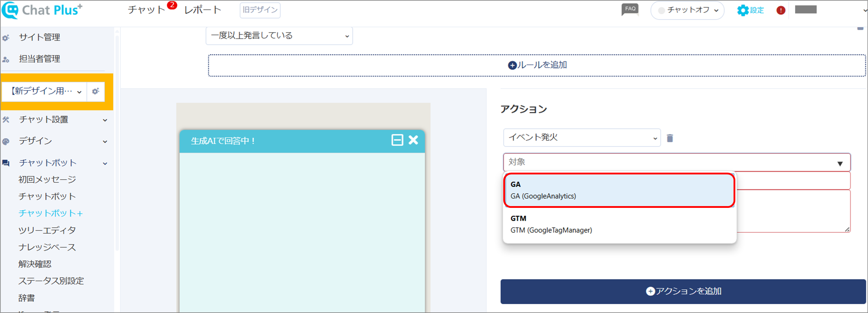Minimize the chat preview widget
The image size is (868, 313).
click(x=397, y=140)
